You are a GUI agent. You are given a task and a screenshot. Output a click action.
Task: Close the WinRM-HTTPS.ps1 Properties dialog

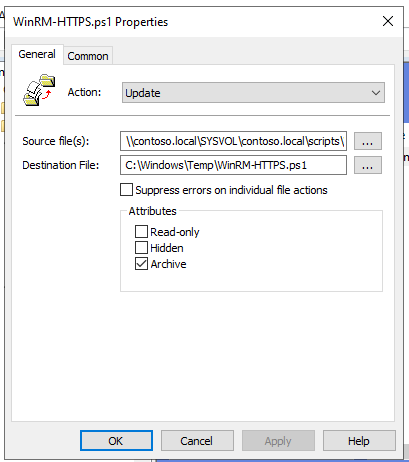click(388, 21)
